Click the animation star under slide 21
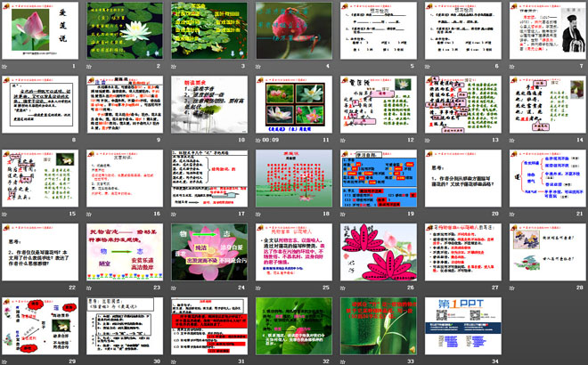 [512, 214]
